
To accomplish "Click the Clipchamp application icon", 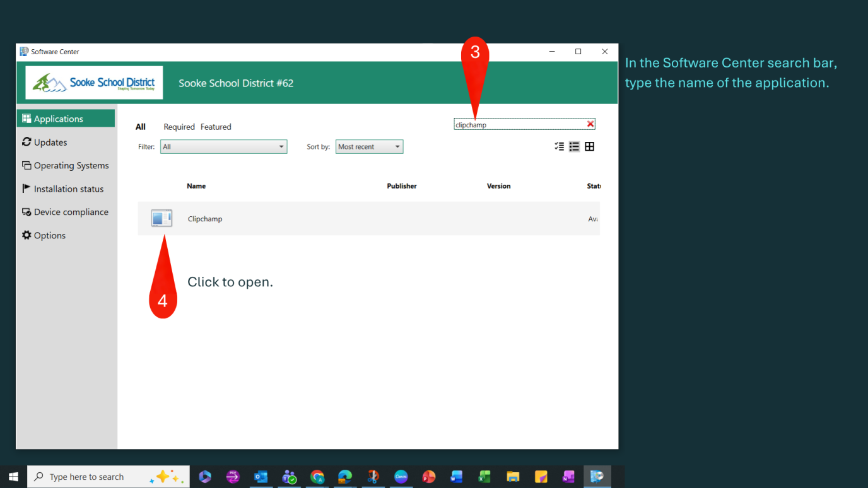I will (161, 218).
